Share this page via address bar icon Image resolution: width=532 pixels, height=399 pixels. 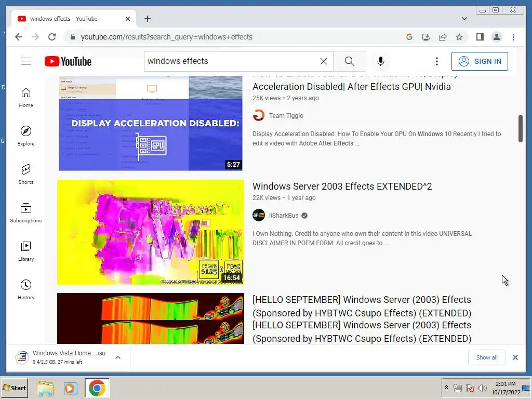tap(443, 37)
